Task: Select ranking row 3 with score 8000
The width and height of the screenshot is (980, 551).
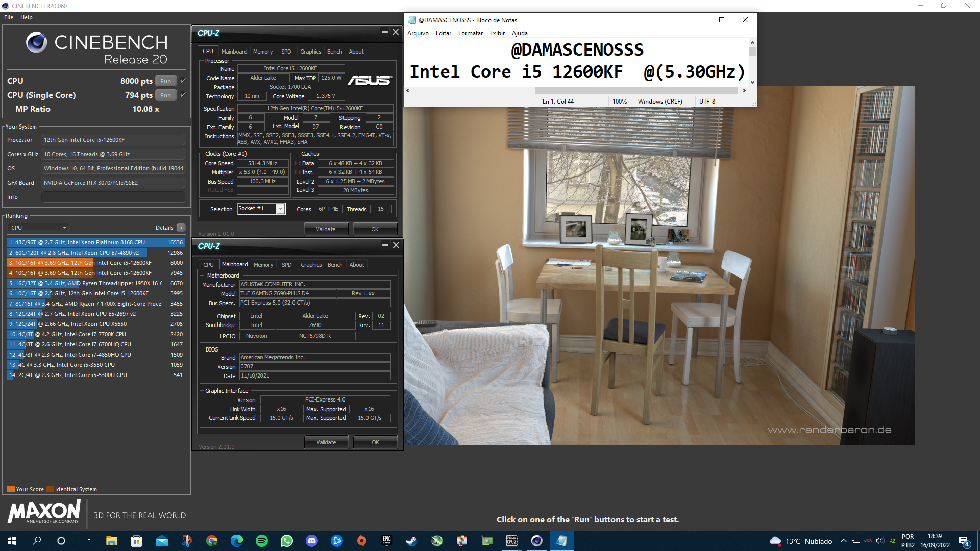Action: pyautogui.click(x=96, y=263)
